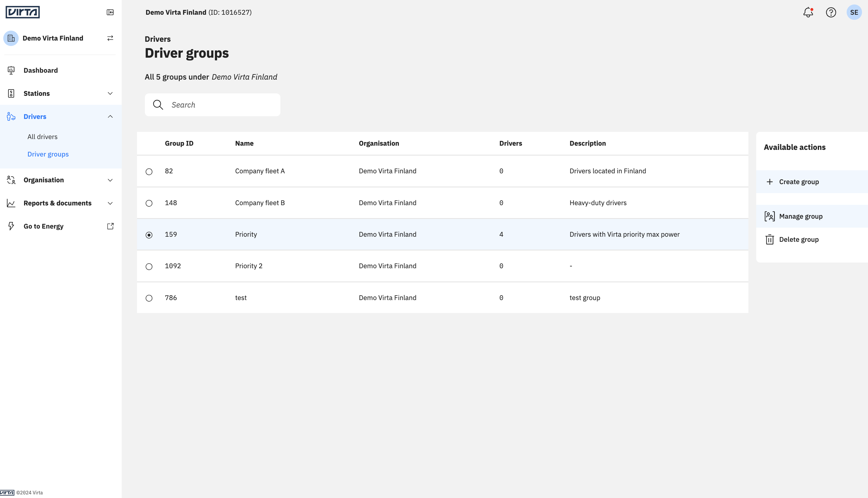
Task: Open notifications bell icon
Action: [x=808, y=12]
